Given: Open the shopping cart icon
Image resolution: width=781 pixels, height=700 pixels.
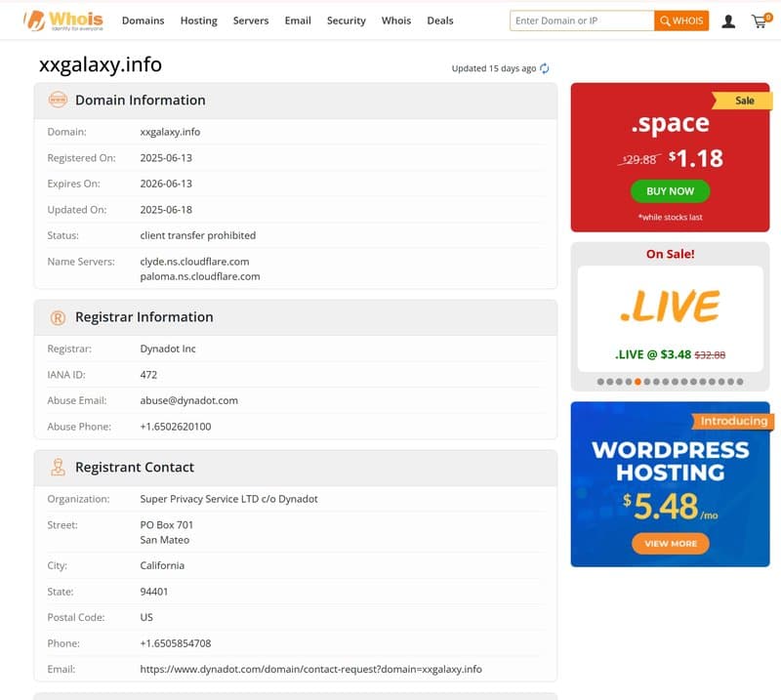Looking at the screenshot, I should [x=760, y=20].
